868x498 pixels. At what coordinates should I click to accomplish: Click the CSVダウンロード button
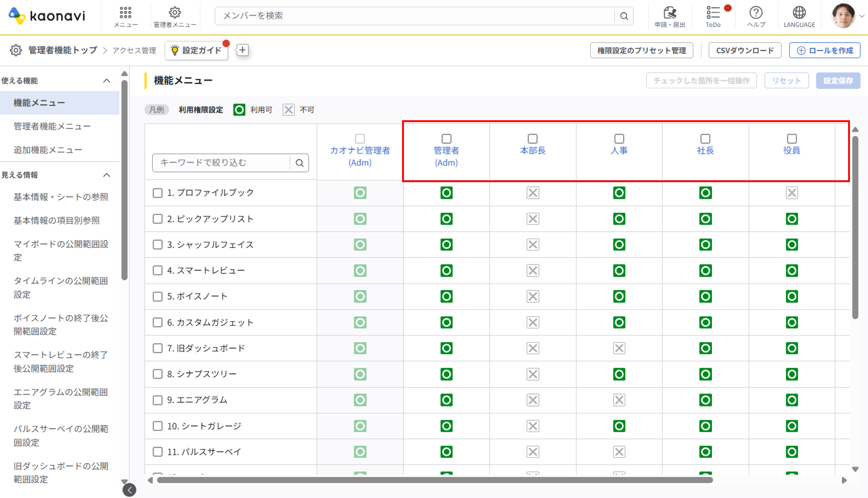[745, 50]
